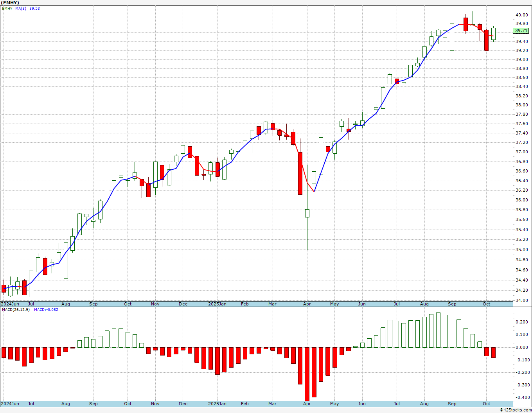Click the 36.00 price axis label
532x413 pixels.
pyautogui.click(x=521, y=200)
